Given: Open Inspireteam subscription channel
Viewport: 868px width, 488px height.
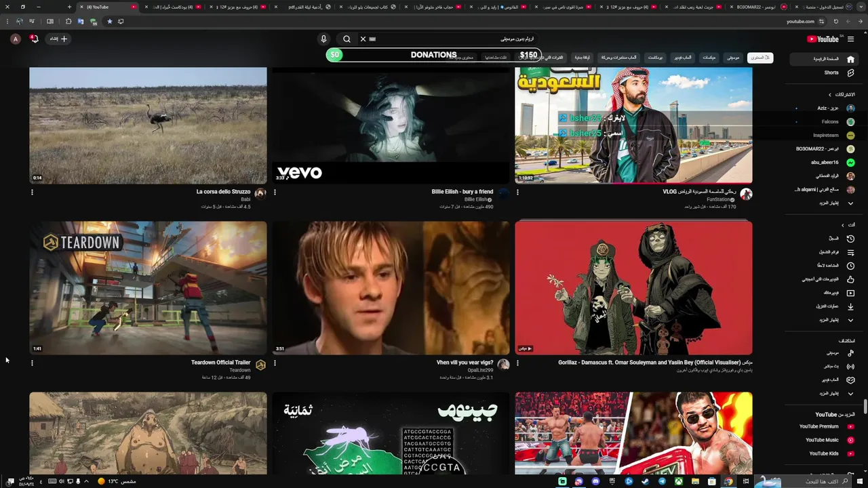Looking at the screenshot, I should pyautogui.click(x=825, y=136).
